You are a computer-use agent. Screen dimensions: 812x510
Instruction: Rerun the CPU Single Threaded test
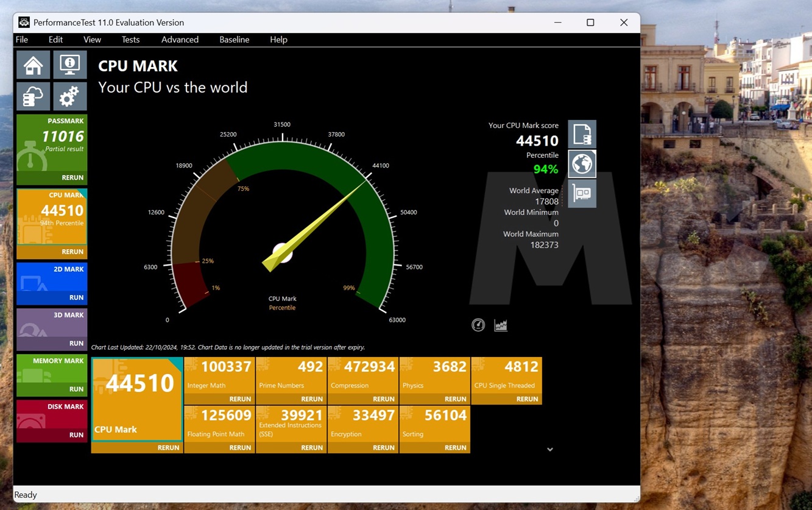pos(526,399)
